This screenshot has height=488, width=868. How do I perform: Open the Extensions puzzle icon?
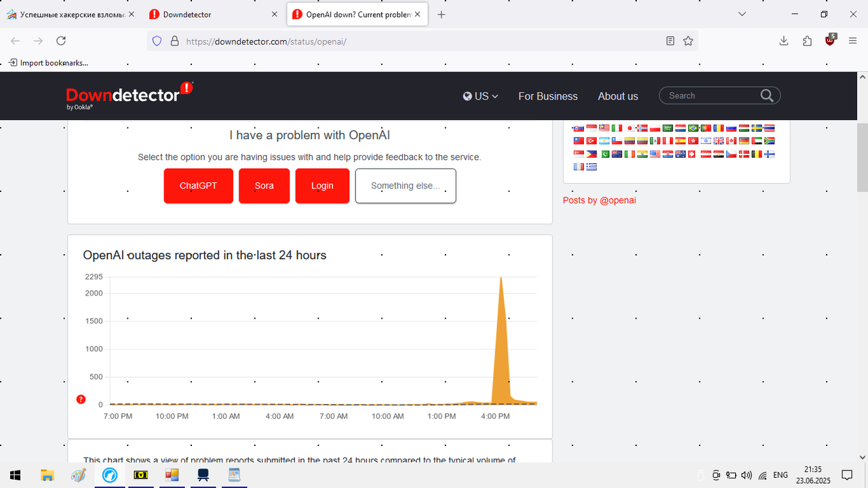[x=807, y=41]
